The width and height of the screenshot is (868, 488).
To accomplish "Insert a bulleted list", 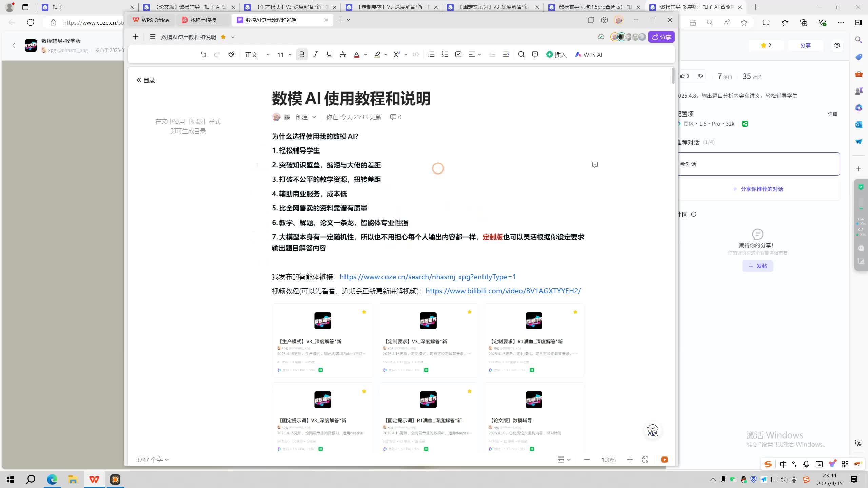I will click(x=431, y=54).
